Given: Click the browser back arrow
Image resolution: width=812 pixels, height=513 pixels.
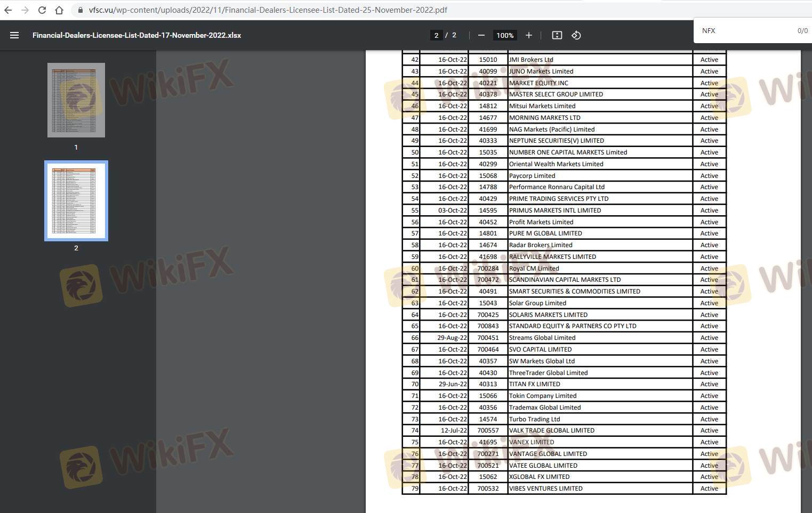Looking at the screenshot, I should (8, 10).
